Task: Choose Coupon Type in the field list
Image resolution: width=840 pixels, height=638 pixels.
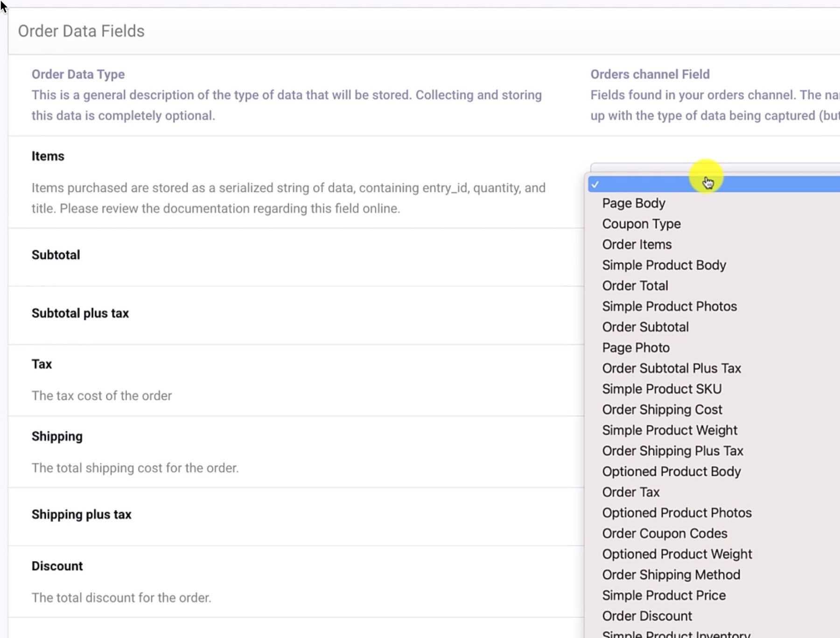Action: pos(641,224)
